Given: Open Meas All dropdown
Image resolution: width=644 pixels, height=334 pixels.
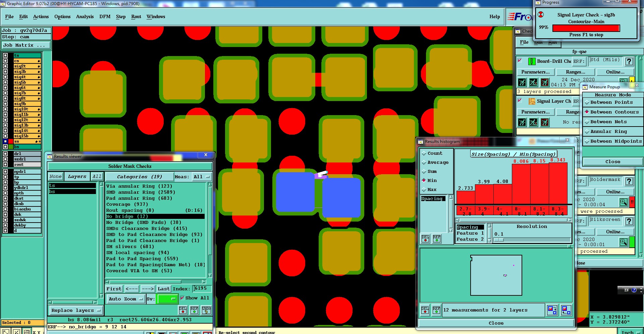Looking at the screenshot, I should (202, 177).
